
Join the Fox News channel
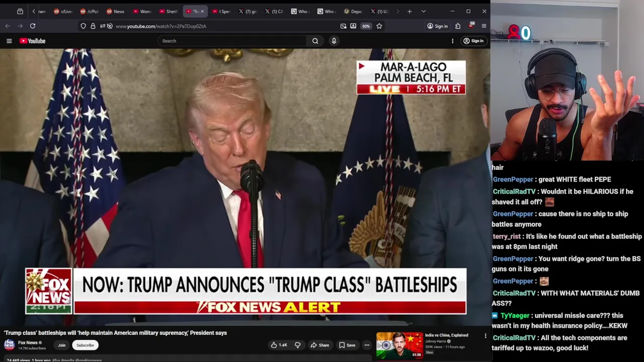[61, 345]
